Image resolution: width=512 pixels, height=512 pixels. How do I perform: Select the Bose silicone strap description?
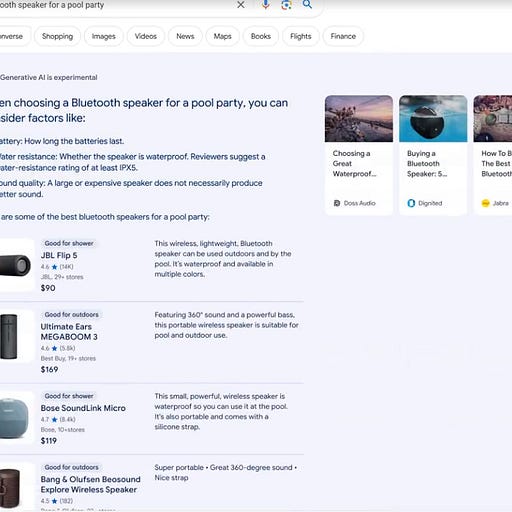pyautogui.click(x=221, y=412)
